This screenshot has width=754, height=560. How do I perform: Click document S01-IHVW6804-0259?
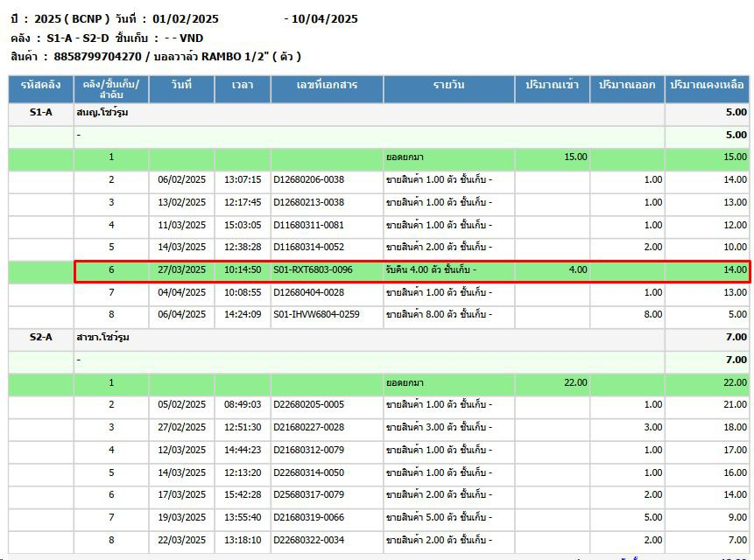click(x=316, y=315)
